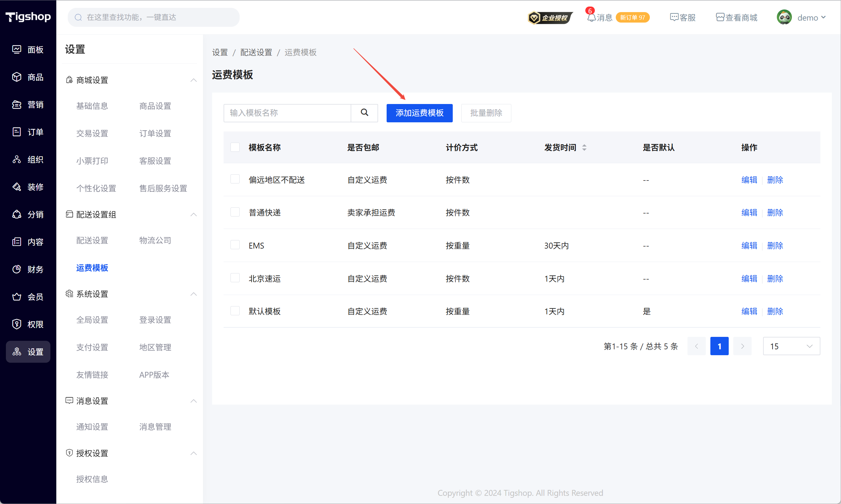Check the EMS template row checkbox
This screenshot has width=841, height=504.
point(235,245)
